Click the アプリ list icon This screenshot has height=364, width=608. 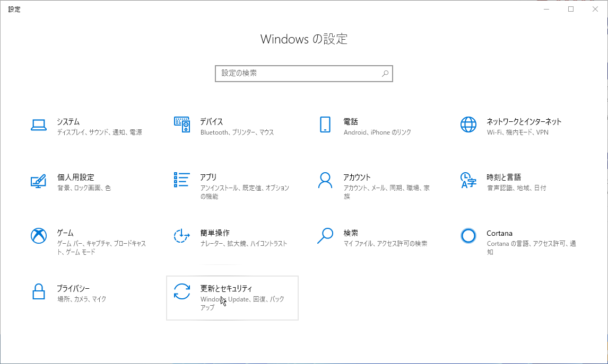coord(182,180)
